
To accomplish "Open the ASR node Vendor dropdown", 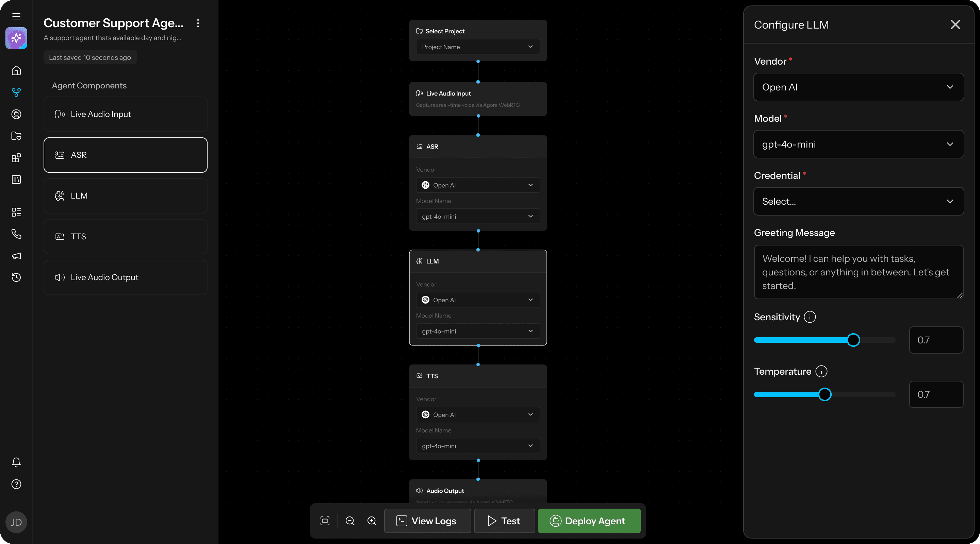I will coord(477,185).
